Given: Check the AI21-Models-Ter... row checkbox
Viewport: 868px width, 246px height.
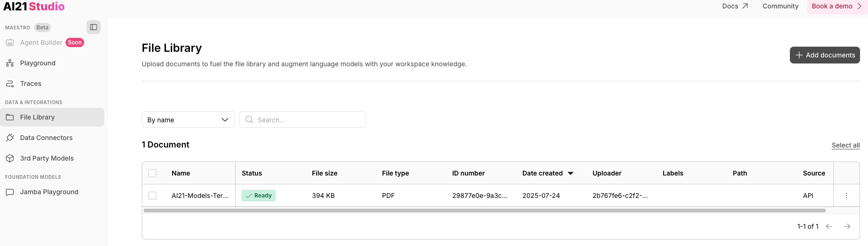Looking at the screenshot, I should click(x=152, y=196).
